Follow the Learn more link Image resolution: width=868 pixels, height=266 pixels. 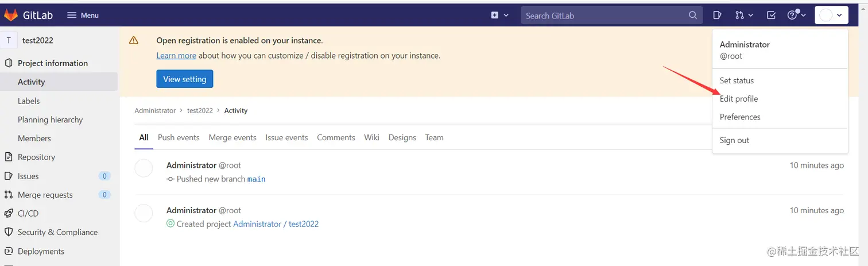pos(176,56)
